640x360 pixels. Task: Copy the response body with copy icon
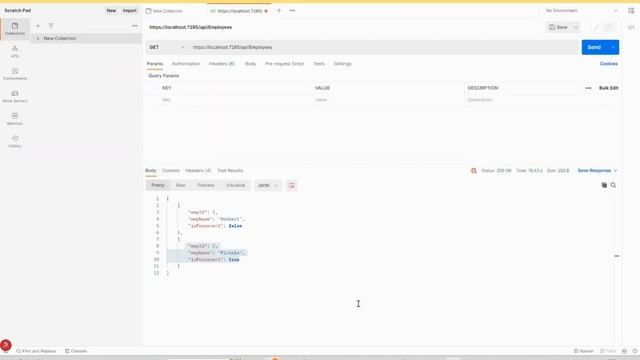(x=604, y=185)
